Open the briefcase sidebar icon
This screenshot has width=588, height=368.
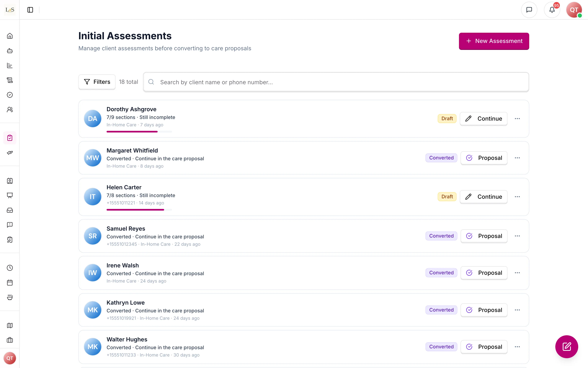10,340
